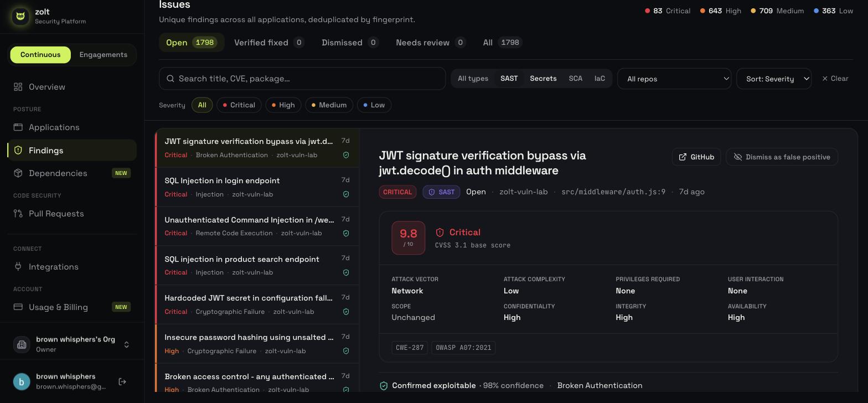Click the Overview dashboard icon
Image resolution: width=868 pixels, height=403 pixels.
pyautogui.click(x=18, y=87)
